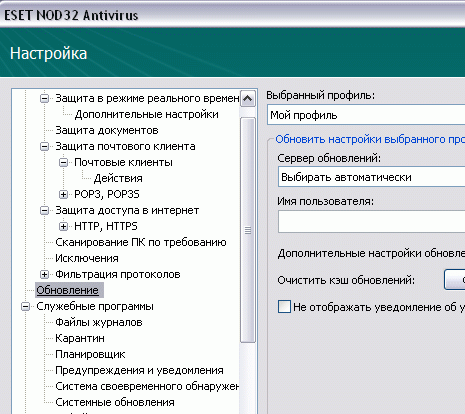Expand the HTTP, HTTPS node
This screenshot has height=414, width=465.
point(63,226)
